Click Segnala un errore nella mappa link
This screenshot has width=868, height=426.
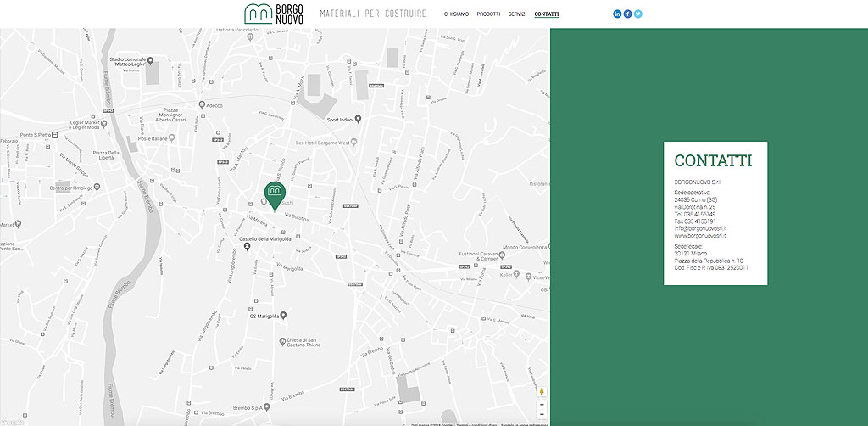click(525, 424)
